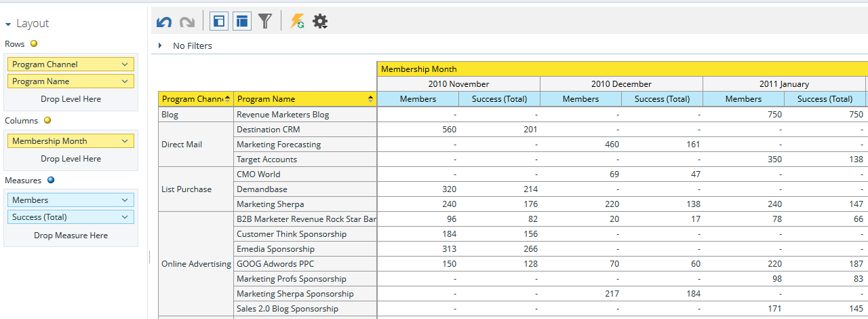Screen dimensions: 868x319
Task: Sort by the Program Name column arrows
Action: click(x=370, y=99)
